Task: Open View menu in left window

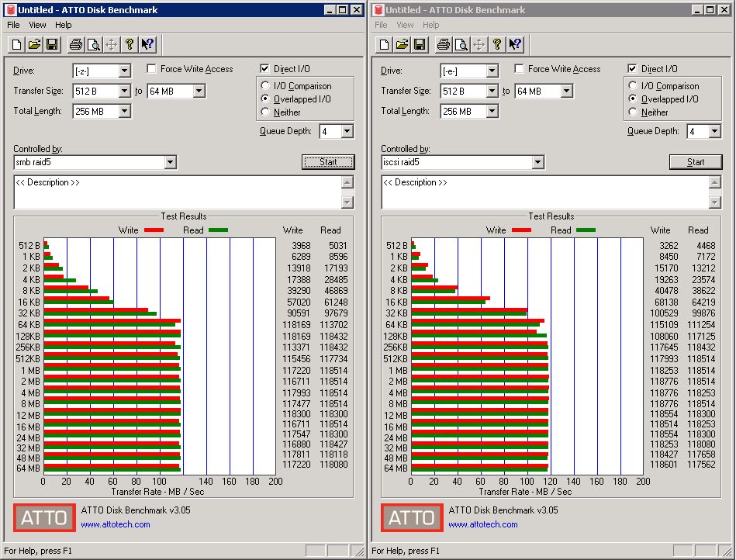Action: click(x=37, y=25)
